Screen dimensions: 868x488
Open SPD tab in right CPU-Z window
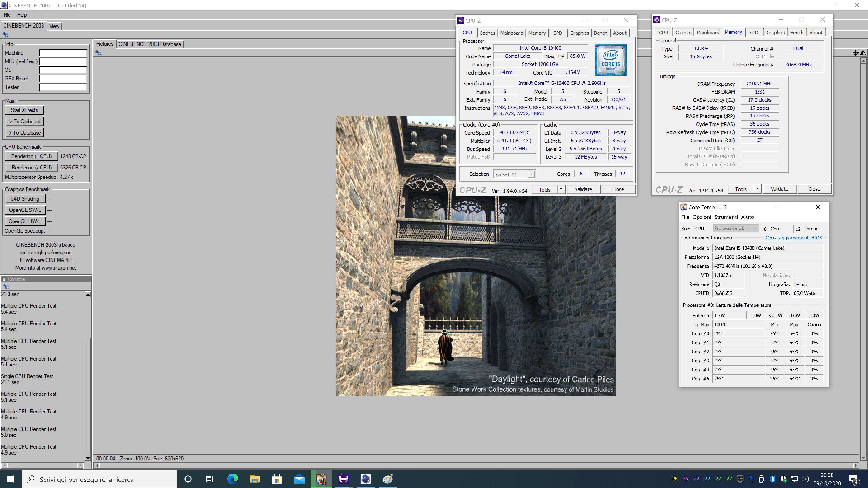754,32
